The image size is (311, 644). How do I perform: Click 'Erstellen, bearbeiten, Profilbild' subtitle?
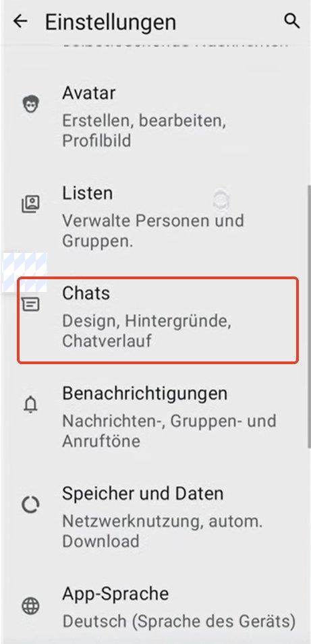144,131
